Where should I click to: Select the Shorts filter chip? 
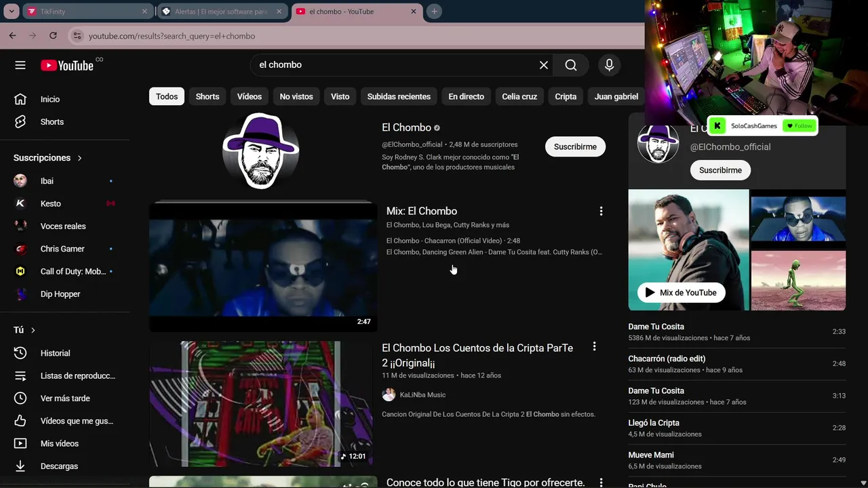pos(208,96)
